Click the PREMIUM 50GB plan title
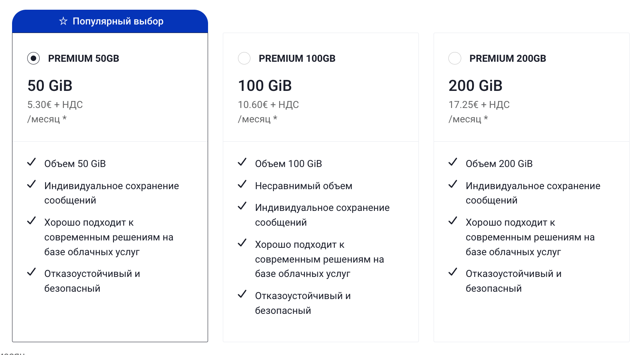Viewport: 644px width, 355px height. tap(84, 58)
